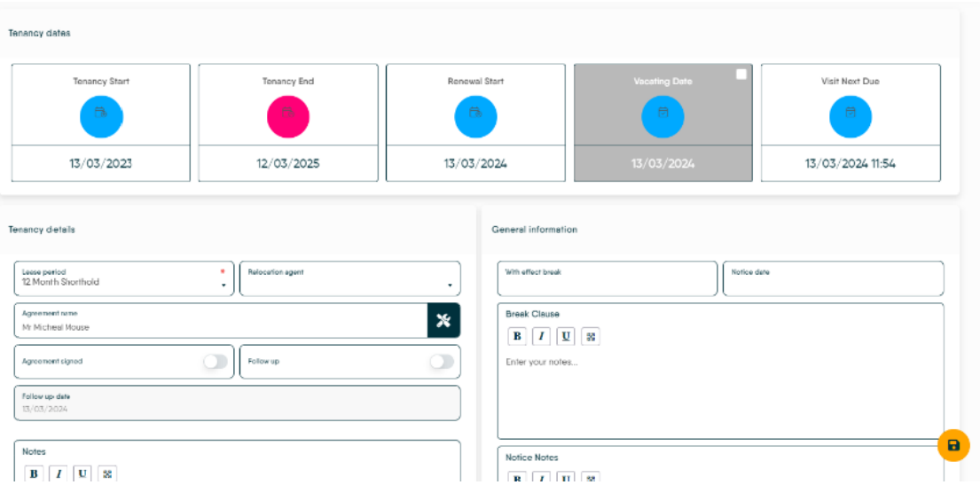This screenshot has width=980, height=485.
Task: Toggle bold in Break Clause editor
Action: pos(516,336)
